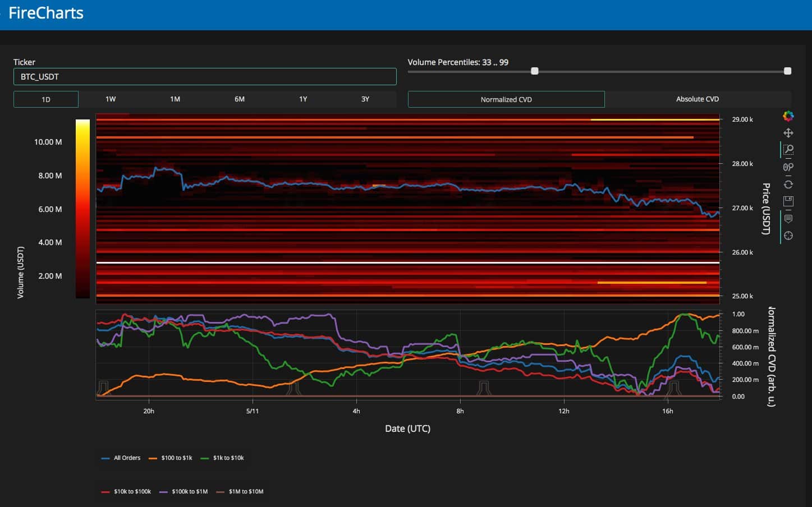
Task: Toggle the $100k to $1M legend series
Action: (183, 492)
